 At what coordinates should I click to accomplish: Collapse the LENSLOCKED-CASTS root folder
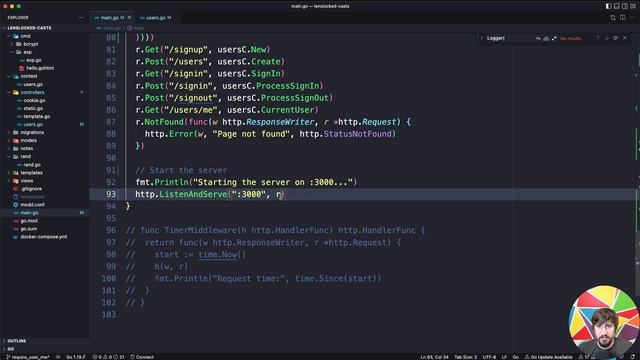pos(44,28)
